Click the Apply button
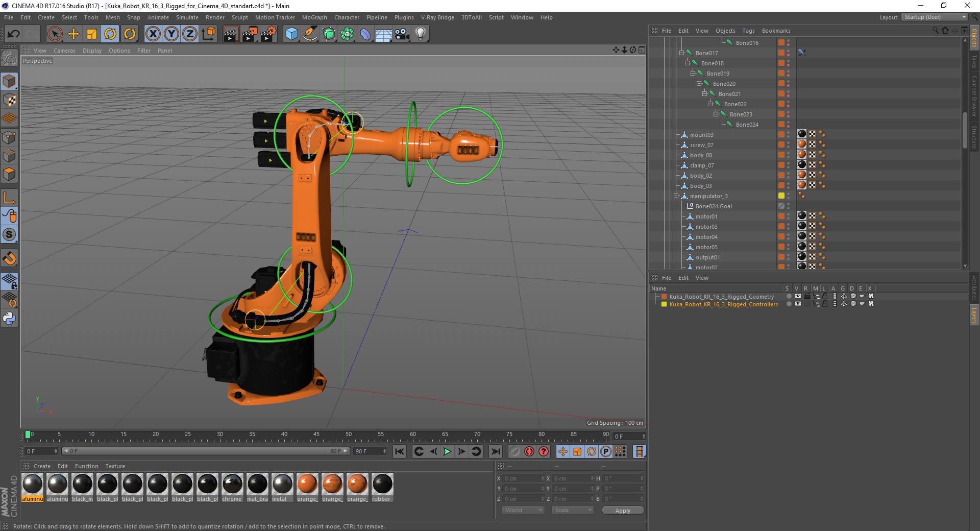This screenshot has height=531, width=980. click(623, 511)
